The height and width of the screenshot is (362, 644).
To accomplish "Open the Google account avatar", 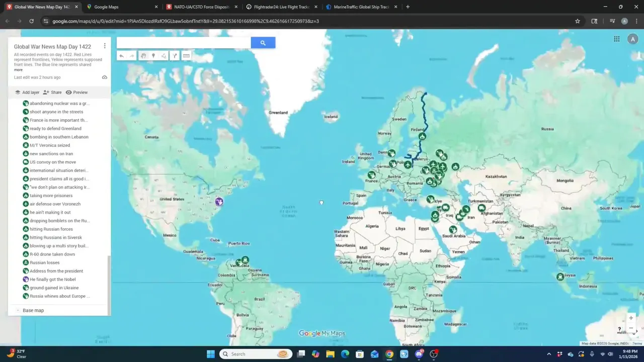I will tap(632, 39).
